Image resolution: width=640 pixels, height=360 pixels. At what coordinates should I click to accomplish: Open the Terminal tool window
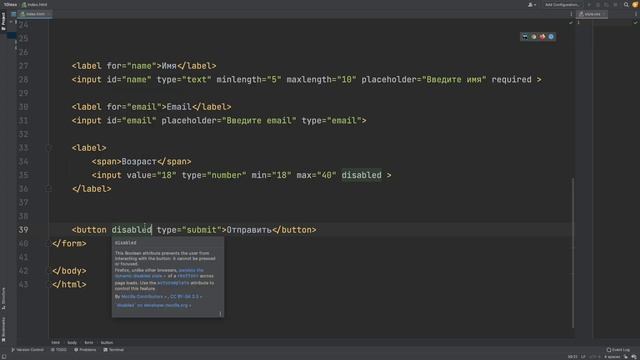coord(113,350)
